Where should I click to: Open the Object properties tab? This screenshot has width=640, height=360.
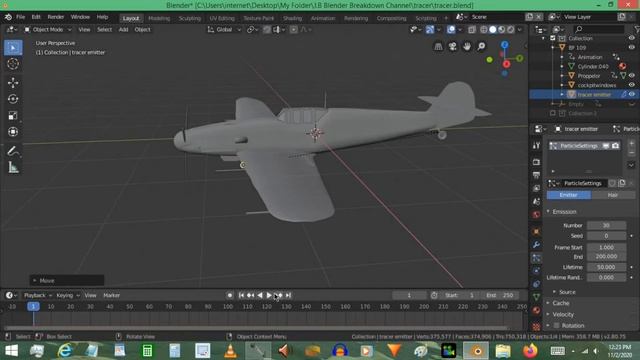click(x=536, y=231)
